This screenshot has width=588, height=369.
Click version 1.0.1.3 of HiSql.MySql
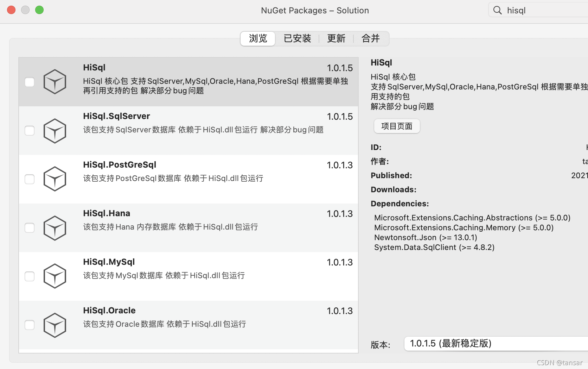340,262
